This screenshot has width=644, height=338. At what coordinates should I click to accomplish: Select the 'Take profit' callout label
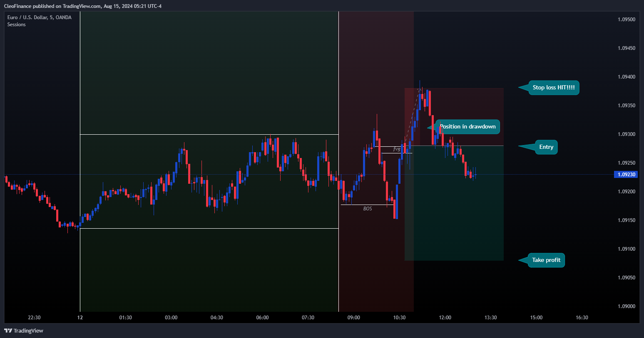tap(546, 260)
